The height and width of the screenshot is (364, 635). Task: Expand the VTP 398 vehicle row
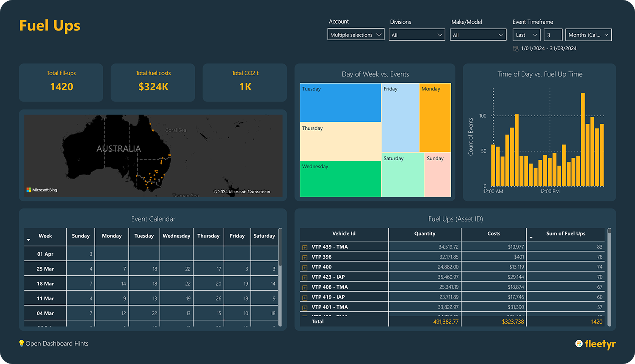[305, 257]
